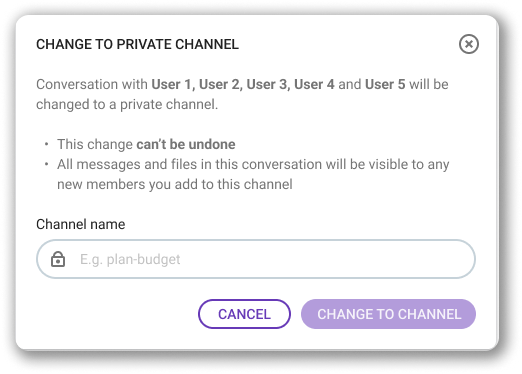Click the "will be" text after User 5
The image size is (522, 374).
[x=429, y=84]
